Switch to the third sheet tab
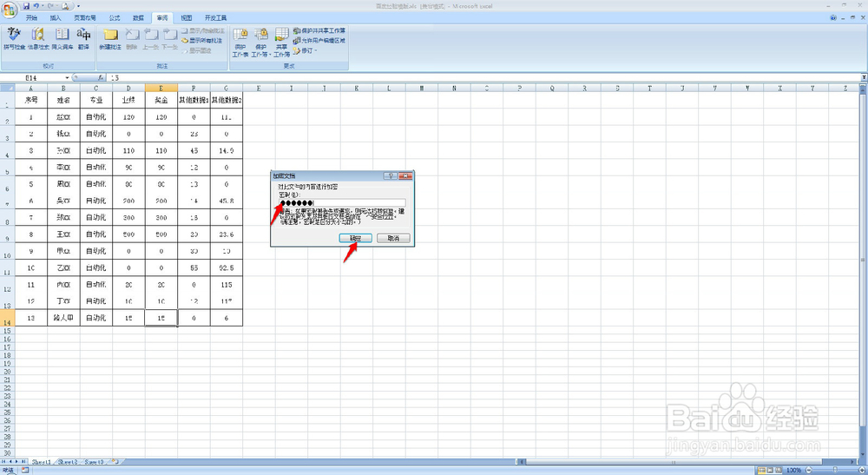The image size is (868, 475). pos(94,462)
